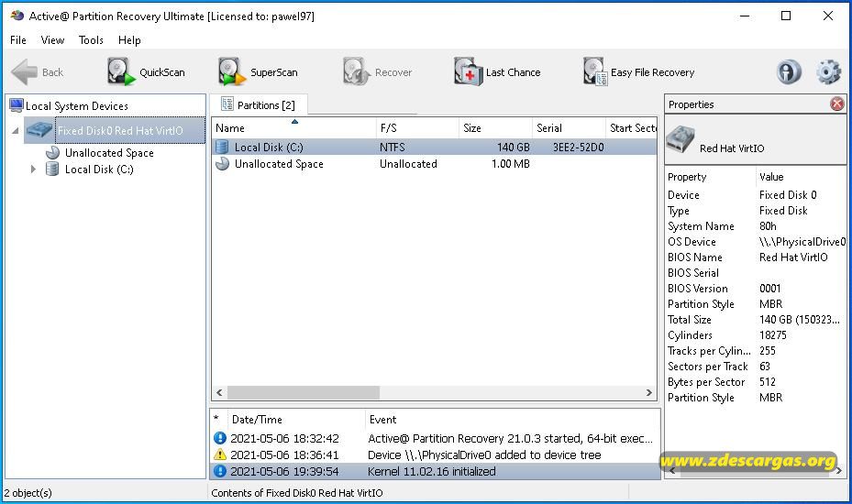Open the File menu
Image resolution: width=852 pixels, height=504 pixels.
pyautogui.click(x=18, y=40)
